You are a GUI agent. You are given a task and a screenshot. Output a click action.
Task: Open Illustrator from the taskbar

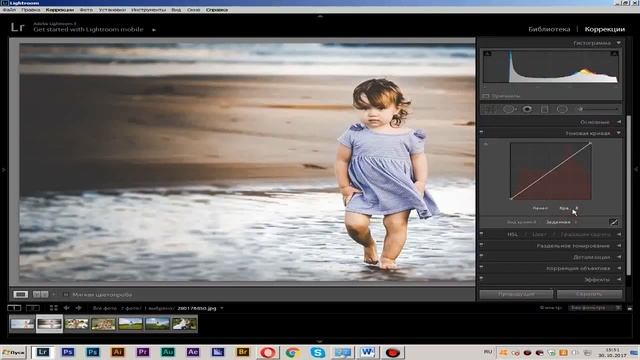[118, 352]
